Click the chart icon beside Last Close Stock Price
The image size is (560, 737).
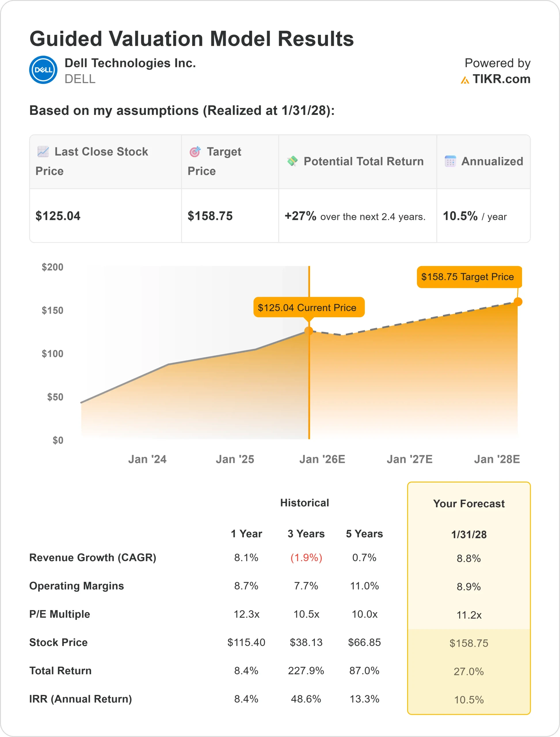(x=43, y=151)
